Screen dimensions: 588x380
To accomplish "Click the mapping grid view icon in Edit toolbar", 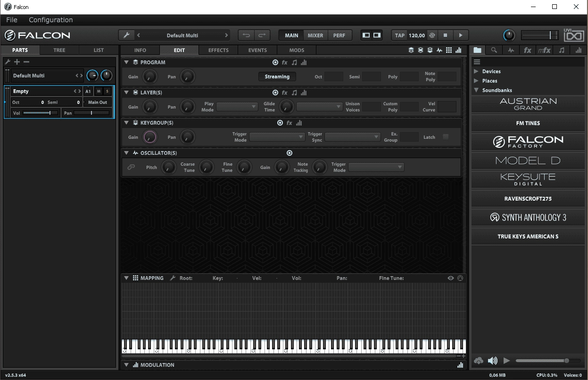I will tap(449, 50).
